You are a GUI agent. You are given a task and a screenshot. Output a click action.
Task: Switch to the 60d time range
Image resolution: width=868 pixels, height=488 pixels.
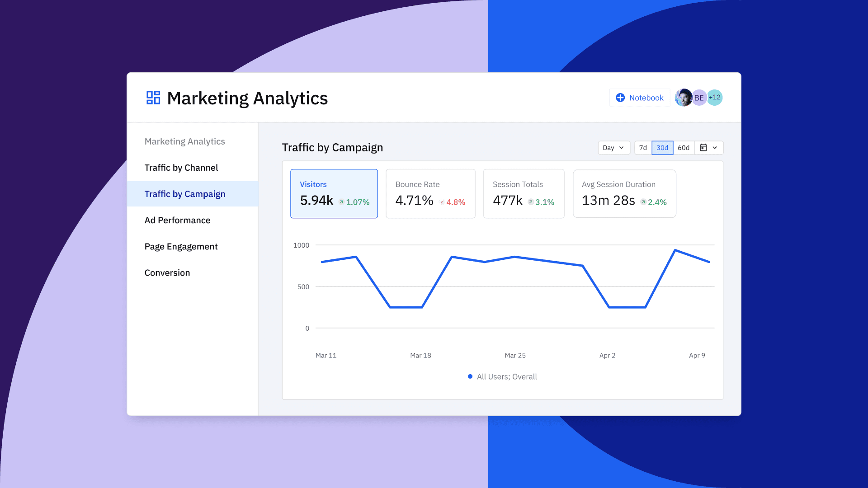[683, 148]
